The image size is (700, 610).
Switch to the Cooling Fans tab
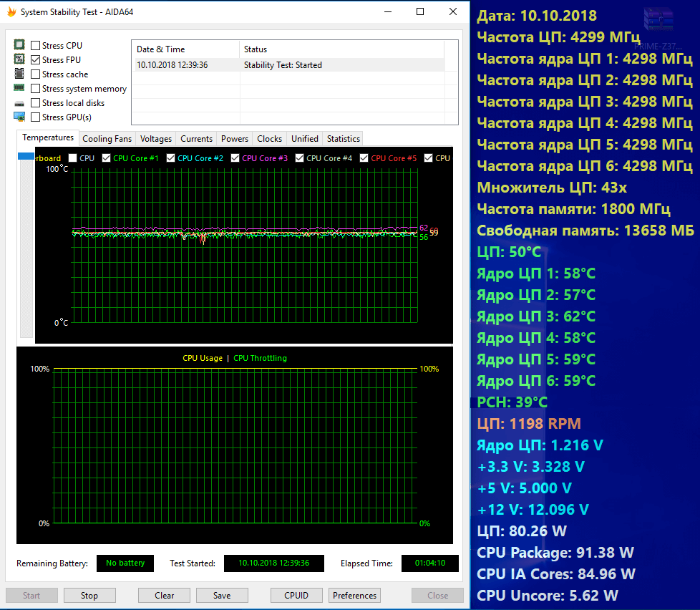pos(107,139)
